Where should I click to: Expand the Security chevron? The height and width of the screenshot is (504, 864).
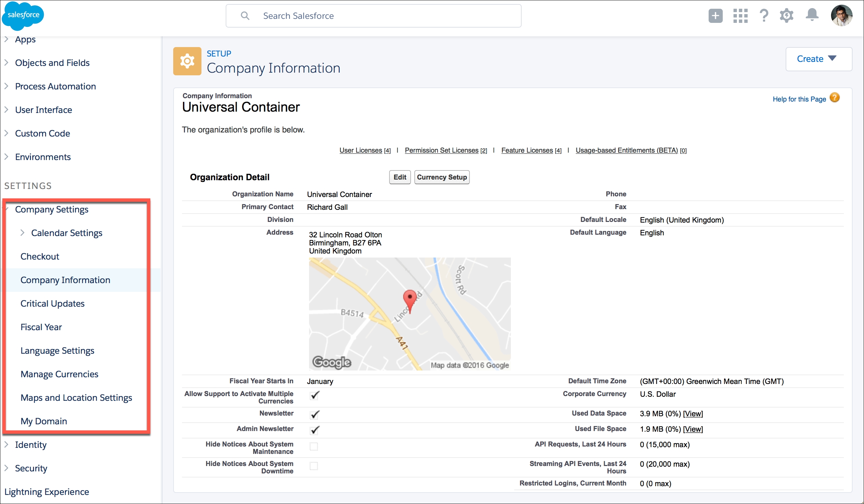[x=6, y=468]
